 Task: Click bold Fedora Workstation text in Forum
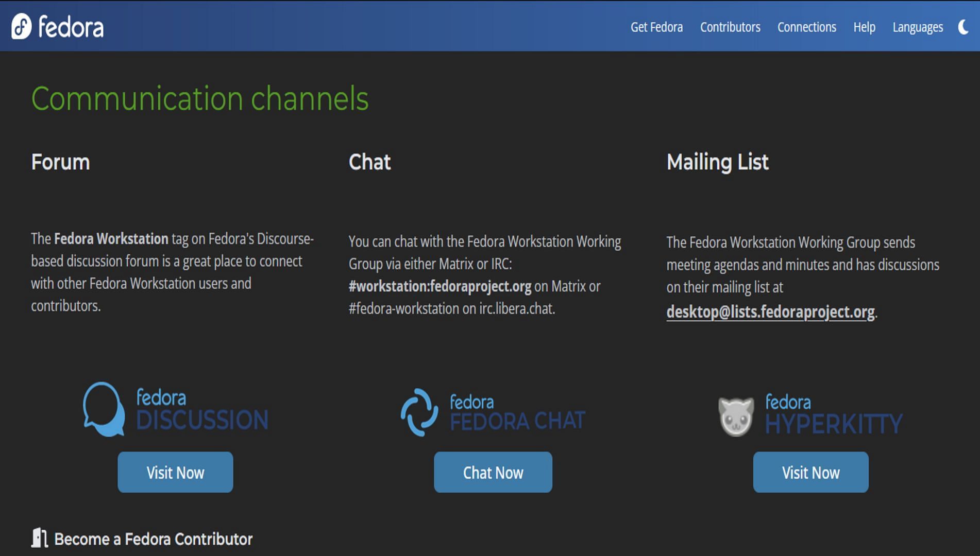pos(111,239)
